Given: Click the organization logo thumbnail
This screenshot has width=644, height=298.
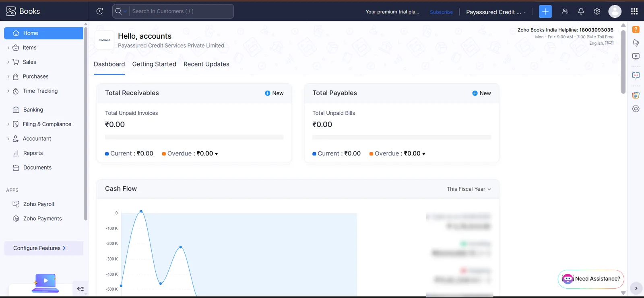Looking at the screenshot, I should 105,40.
